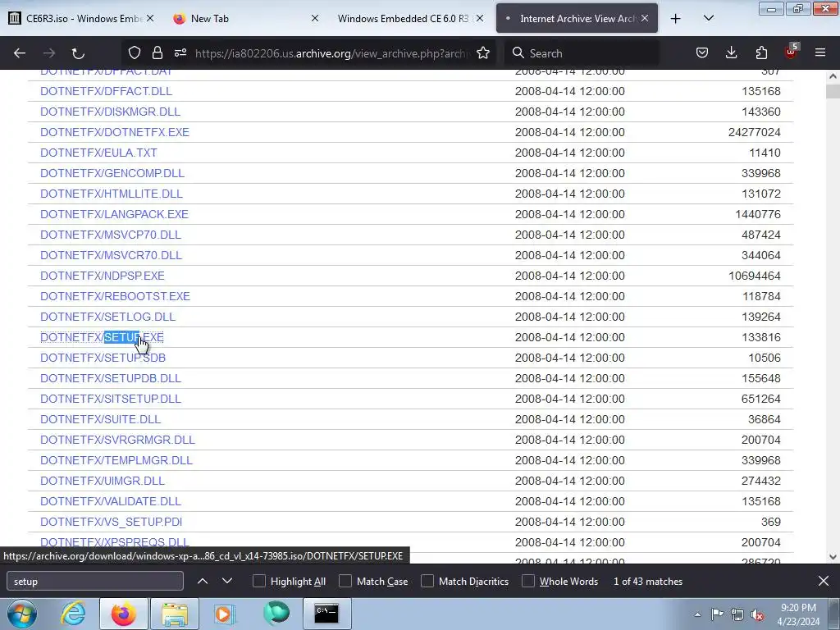Enable Match Diacritics checkbox
Viewport: 840px width, 630px height.
pyautogui.click(x=427, y=582)
